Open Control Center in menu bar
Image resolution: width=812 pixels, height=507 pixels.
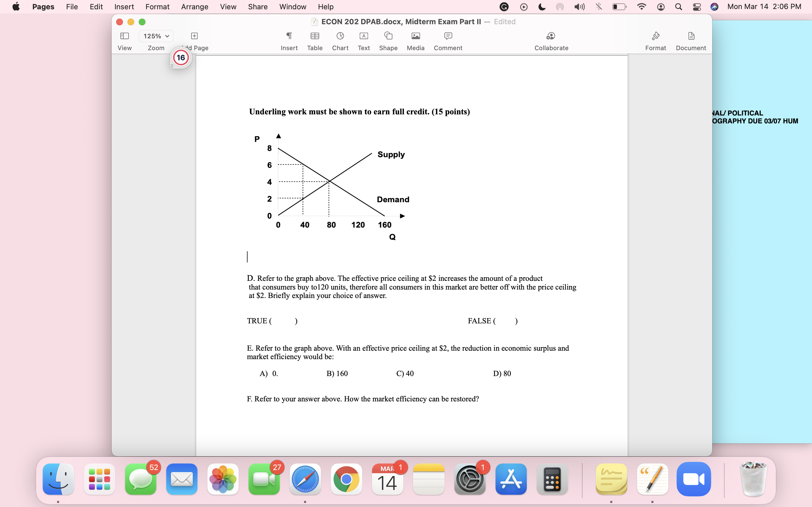tap(697, 7)
